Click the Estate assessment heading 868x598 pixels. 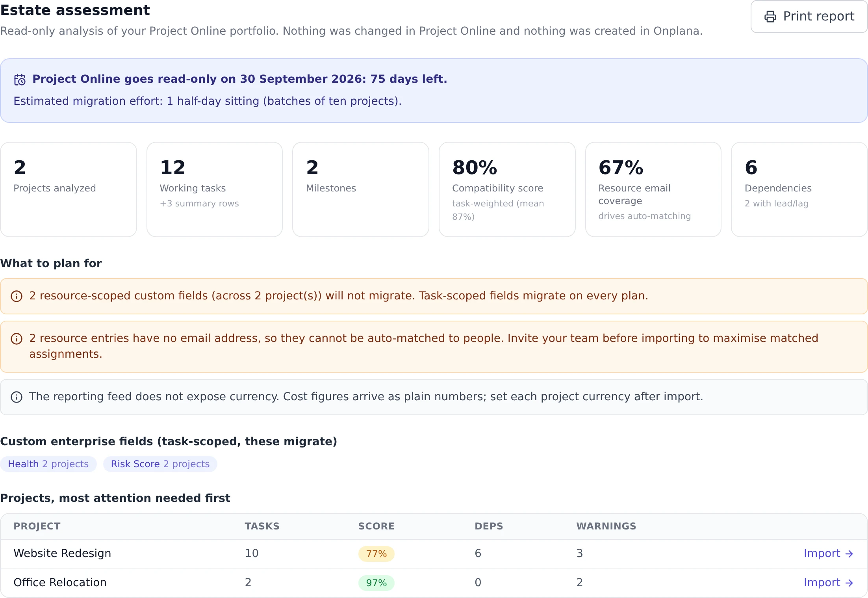point(75,10)
